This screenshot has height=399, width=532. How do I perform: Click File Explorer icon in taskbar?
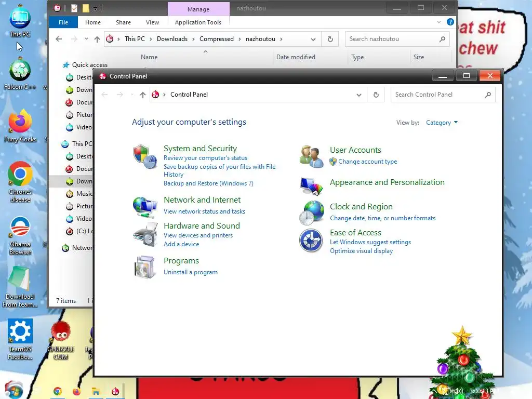click(x=96, y=391)
